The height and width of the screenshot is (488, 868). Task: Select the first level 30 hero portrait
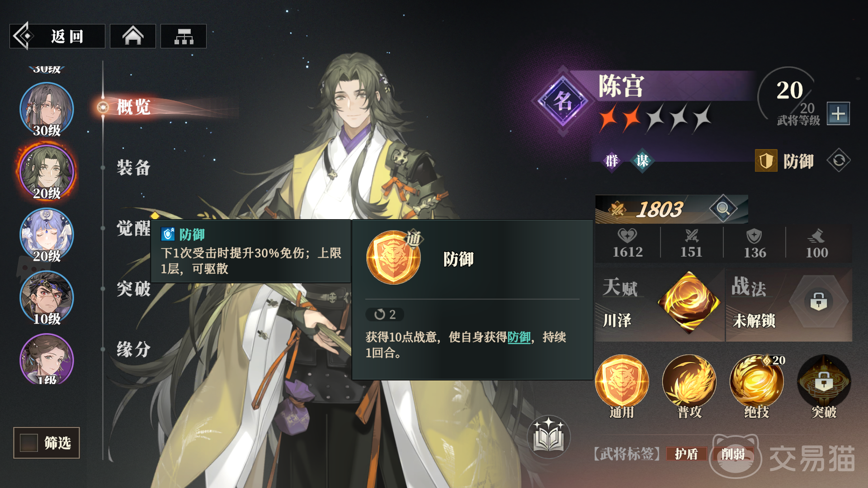47,109
